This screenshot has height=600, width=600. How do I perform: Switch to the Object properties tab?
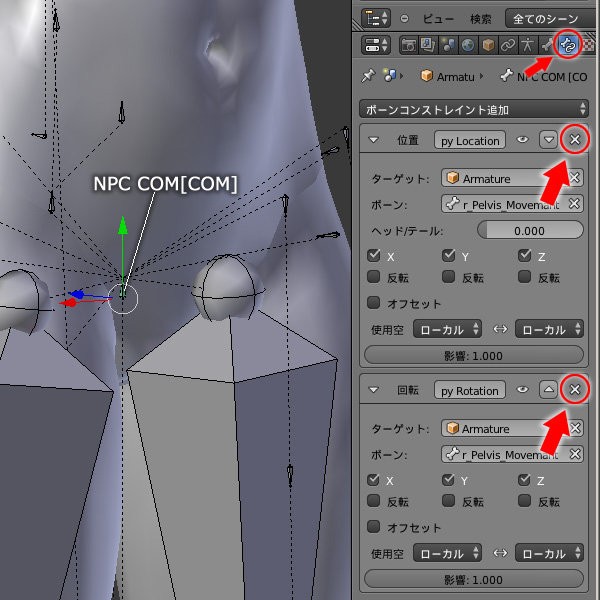[488, 45]
